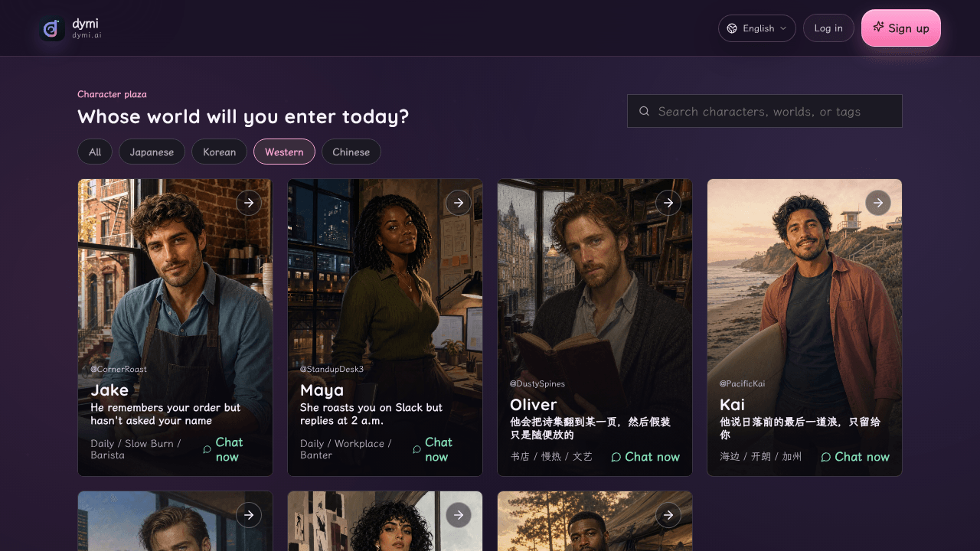Click arrow icon on bottom-left partial card
This screenshot has width=980, height=551.
[249, 515]
